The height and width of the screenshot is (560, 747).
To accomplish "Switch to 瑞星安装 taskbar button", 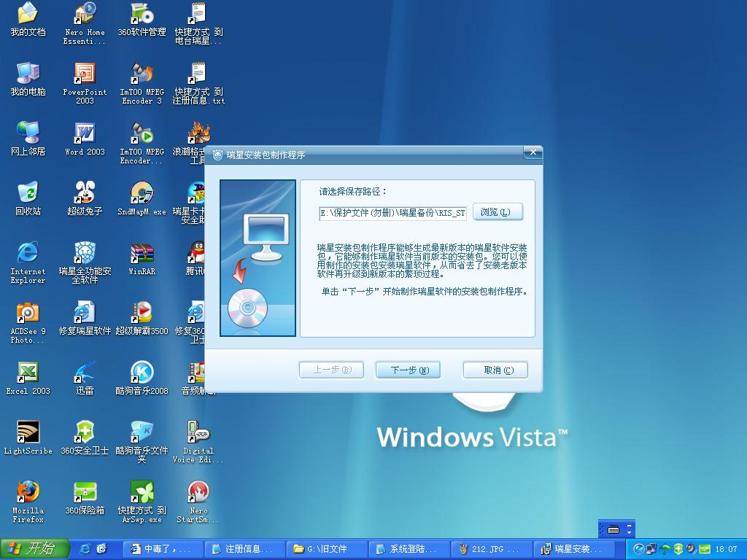I will [573, 549].
